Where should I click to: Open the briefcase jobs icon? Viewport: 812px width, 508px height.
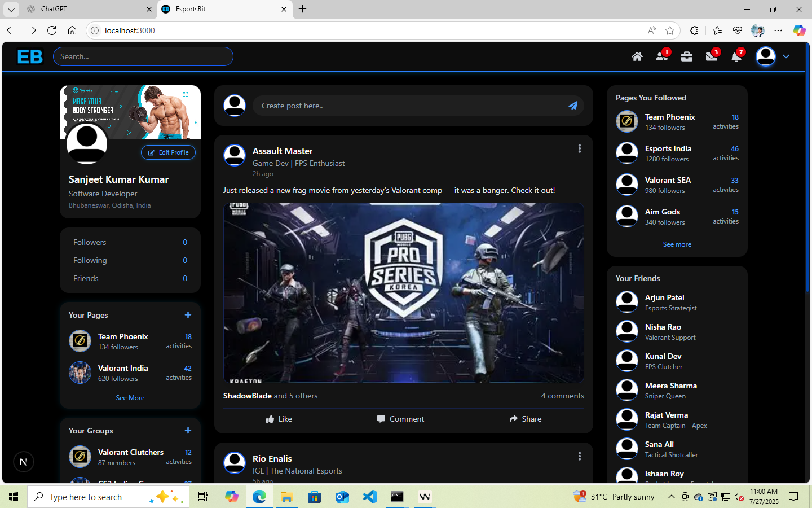coord(687,56)
